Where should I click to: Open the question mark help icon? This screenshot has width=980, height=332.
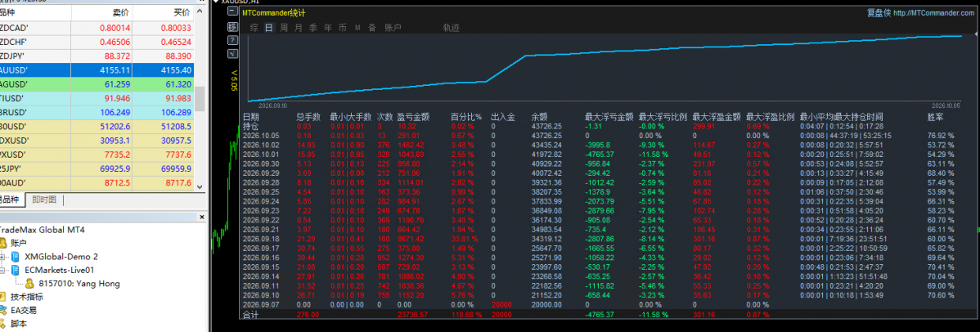(232, 40)
